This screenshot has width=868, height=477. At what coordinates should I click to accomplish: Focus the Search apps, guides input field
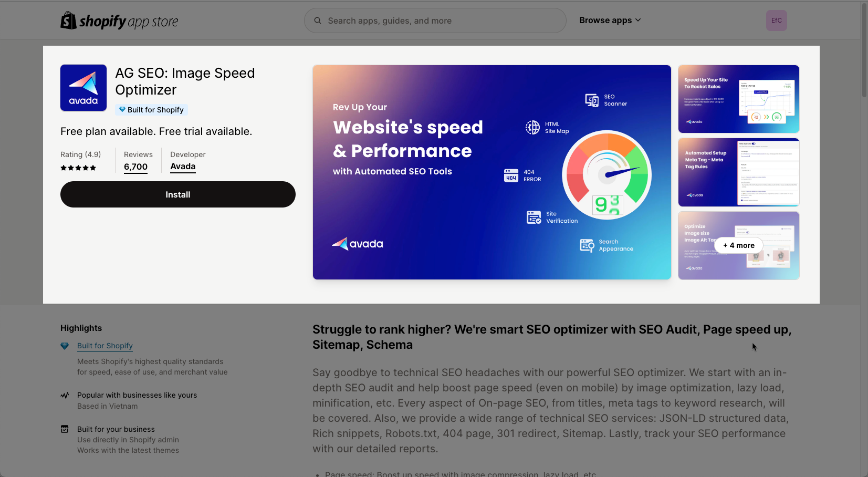click(435, 20)
